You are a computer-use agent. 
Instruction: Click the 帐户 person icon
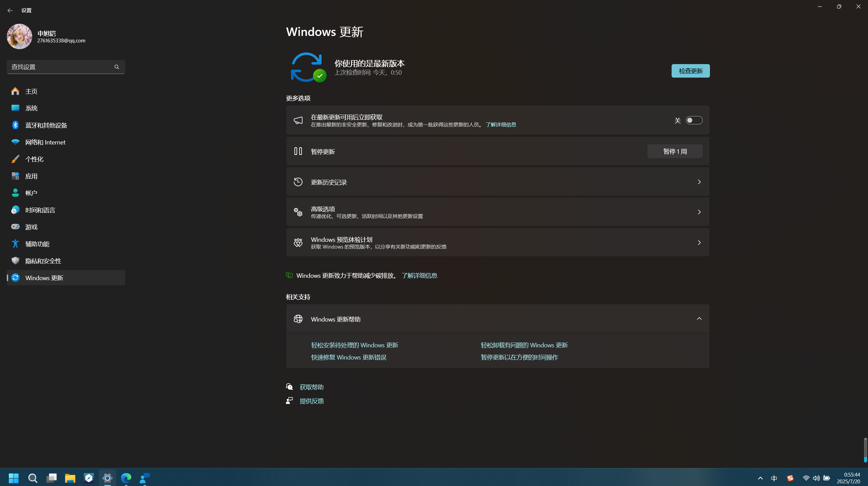click(x=15, y=193)
